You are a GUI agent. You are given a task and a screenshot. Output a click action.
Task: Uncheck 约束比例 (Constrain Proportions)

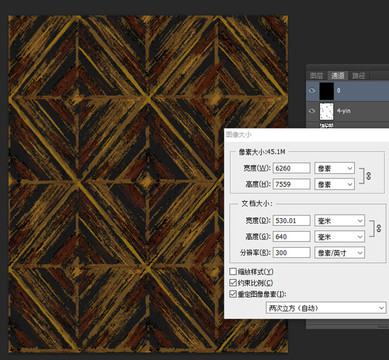pos(233,283)
